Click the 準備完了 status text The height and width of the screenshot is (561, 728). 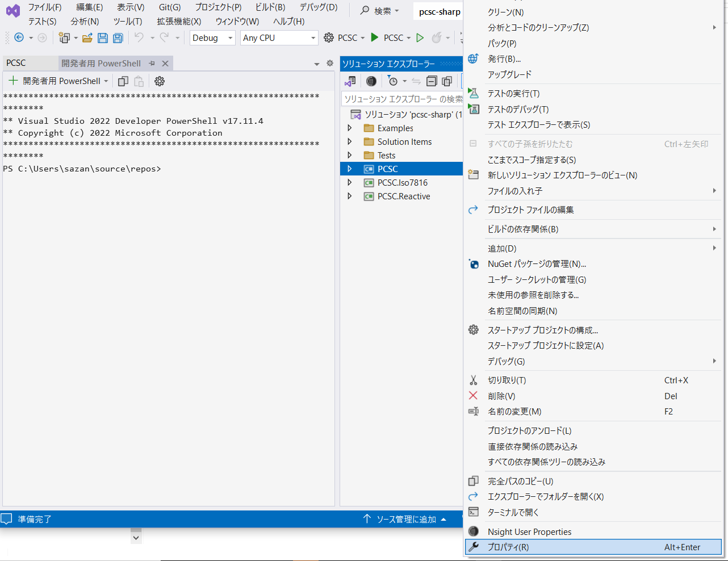(x=35, y=519)
